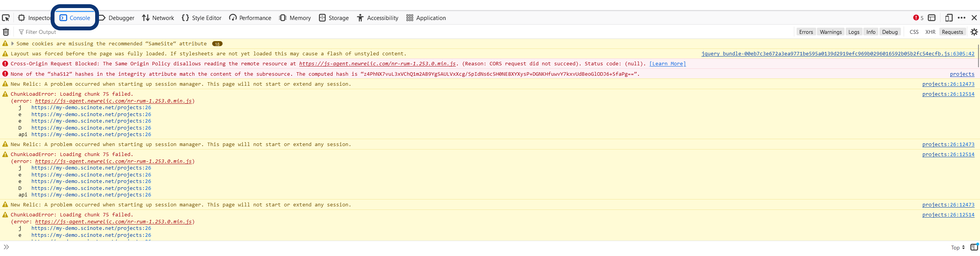The width and height of the screenshot is (980, 256).
Task: Open first projects:26:12473 source link
Action: pos(948,84)
